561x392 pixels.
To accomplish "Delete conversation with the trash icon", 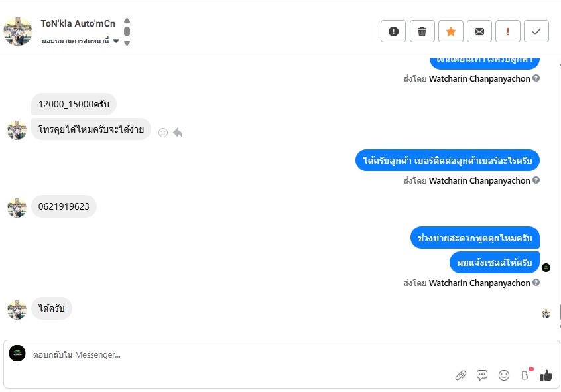I will [422, 31].
